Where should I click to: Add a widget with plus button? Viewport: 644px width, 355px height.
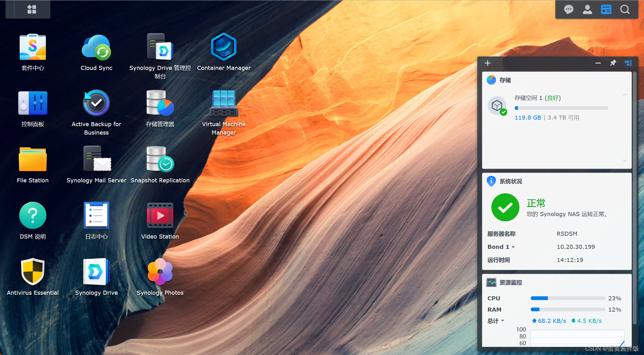pos(488,63)
